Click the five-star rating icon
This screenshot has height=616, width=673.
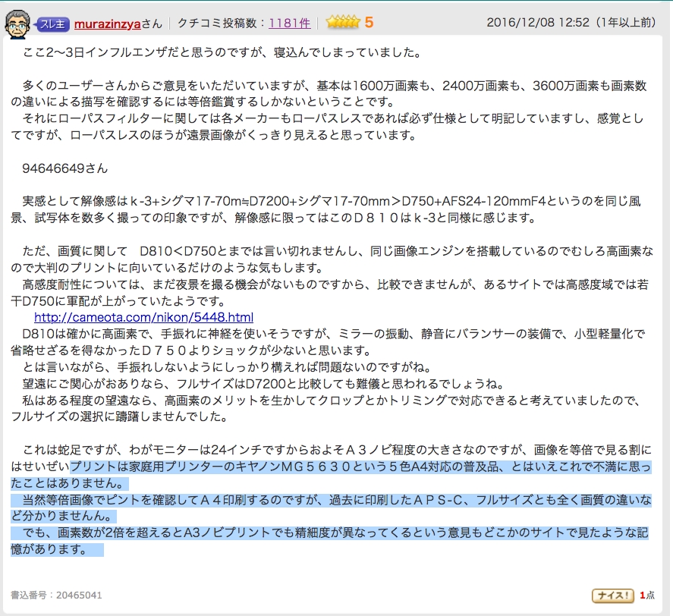coord(342,22)
